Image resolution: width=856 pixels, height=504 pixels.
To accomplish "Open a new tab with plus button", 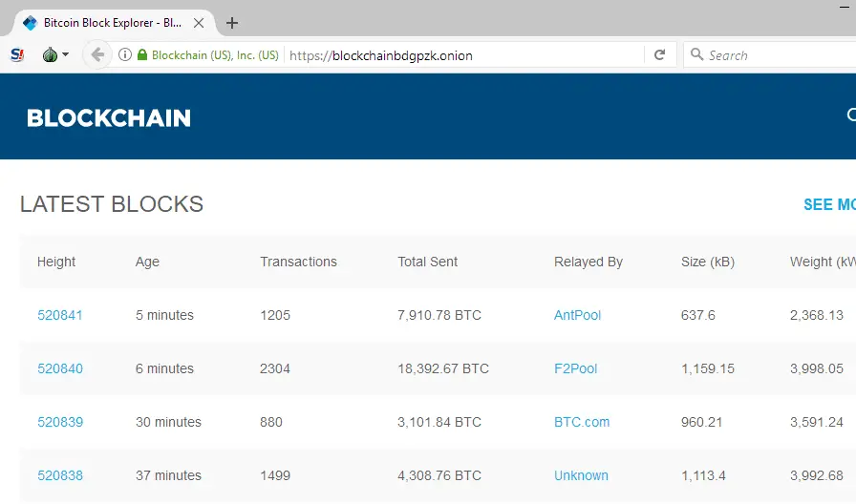I will 232,23.
